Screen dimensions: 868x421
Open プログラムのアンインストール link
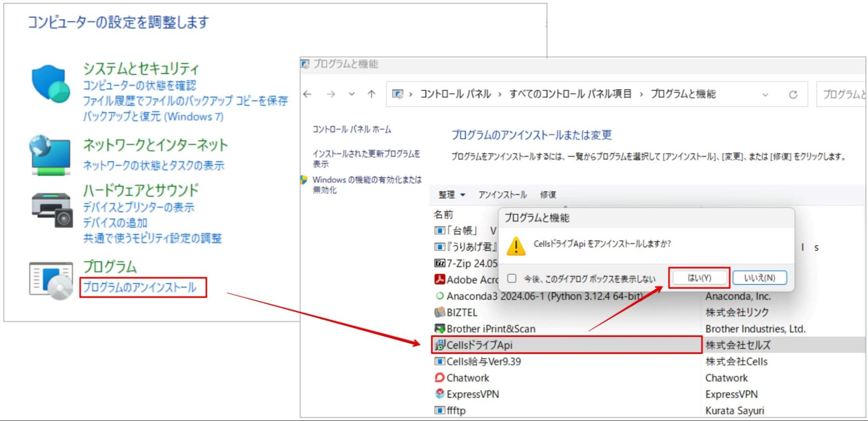[140, 287]
